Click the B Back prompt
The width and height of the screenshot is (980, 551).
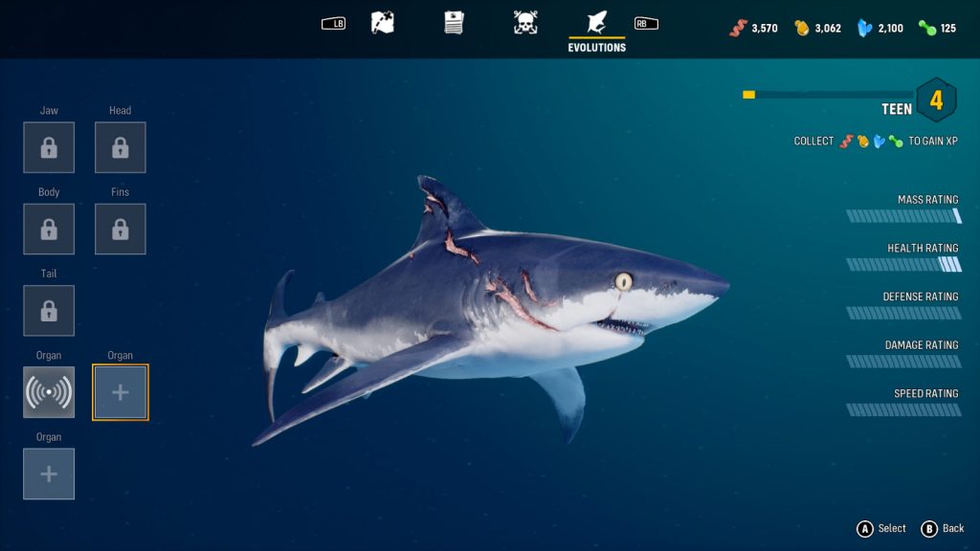pos(943,529)
